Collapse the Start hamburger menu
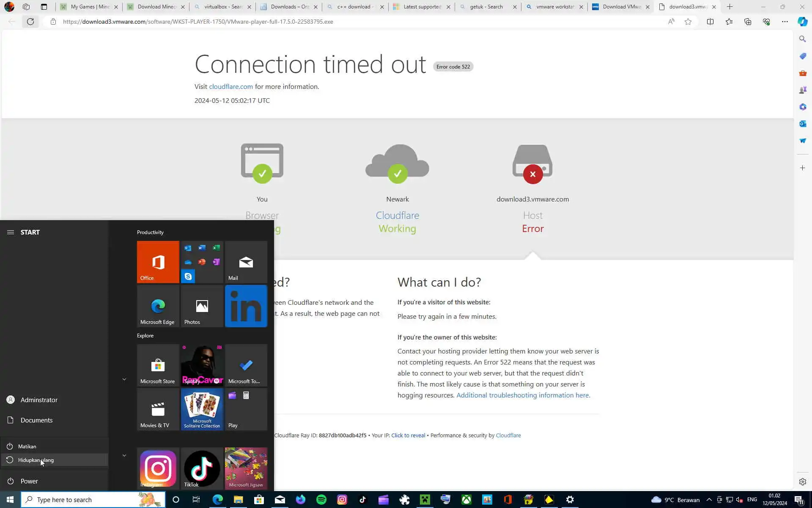The image size is (812, 508). click(x=11, y=232)
